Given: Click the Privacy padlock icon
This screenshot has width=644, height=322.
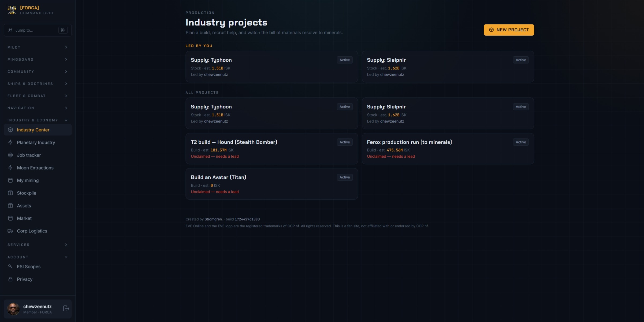Looking at the screenshot, I should point(10,279).
